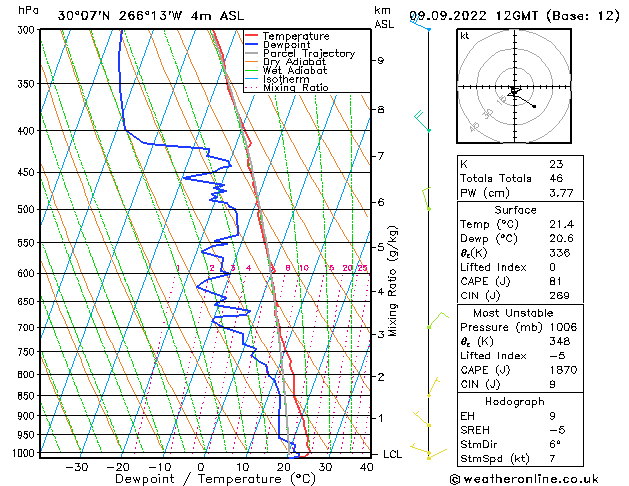Screen dimensions: 629x486
Task: Click the '850' hPa pressure axis label
Action: [28, 396]
